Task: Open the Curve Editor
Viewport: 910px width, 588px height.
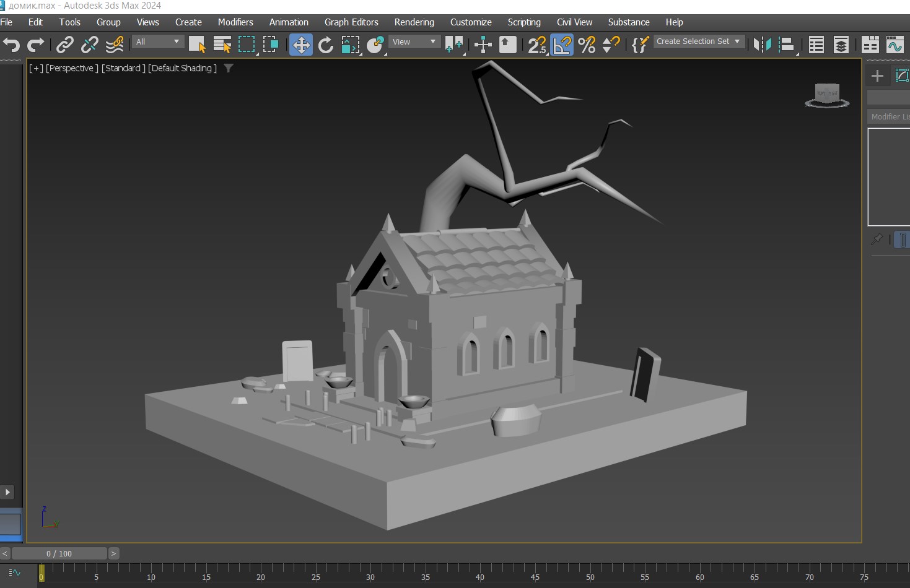Action: [895, 45]
